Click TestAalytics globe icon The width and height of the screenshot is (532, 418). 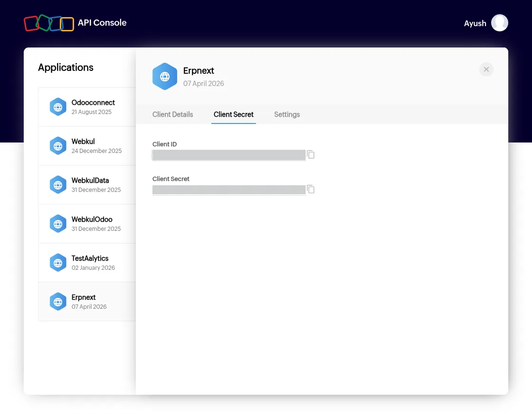58,263
